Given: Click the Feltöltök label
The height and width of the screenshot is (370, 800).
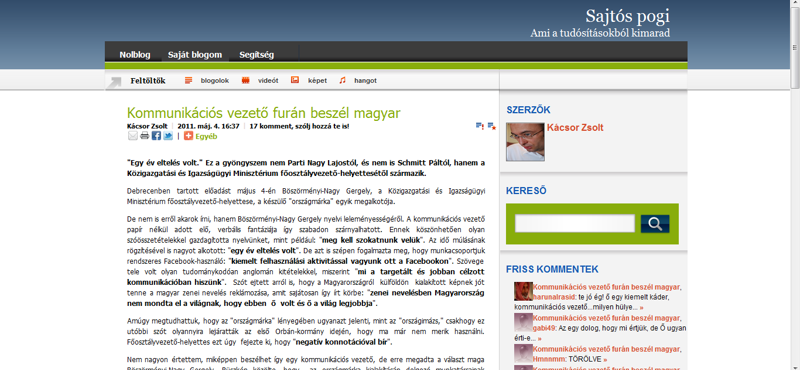Looking at the screenshot, I should tap(148, 81).
